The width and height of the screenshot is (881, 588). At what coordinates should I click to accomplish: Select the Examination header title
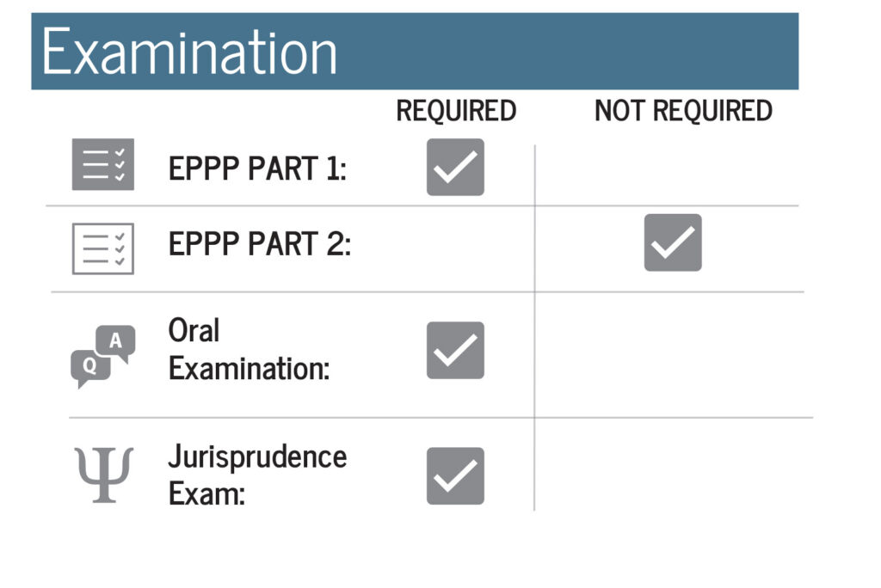pos(189,52)
